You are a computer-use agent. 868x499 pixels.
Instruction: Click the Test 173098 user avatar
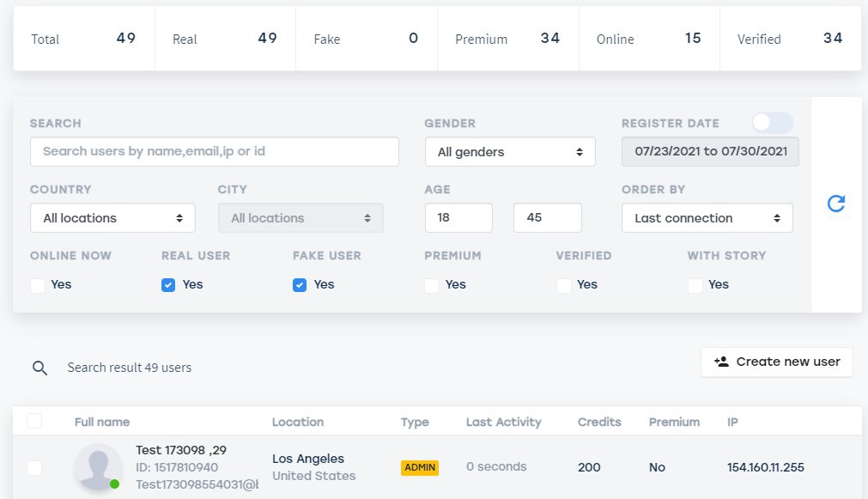[x=97, y=467]
